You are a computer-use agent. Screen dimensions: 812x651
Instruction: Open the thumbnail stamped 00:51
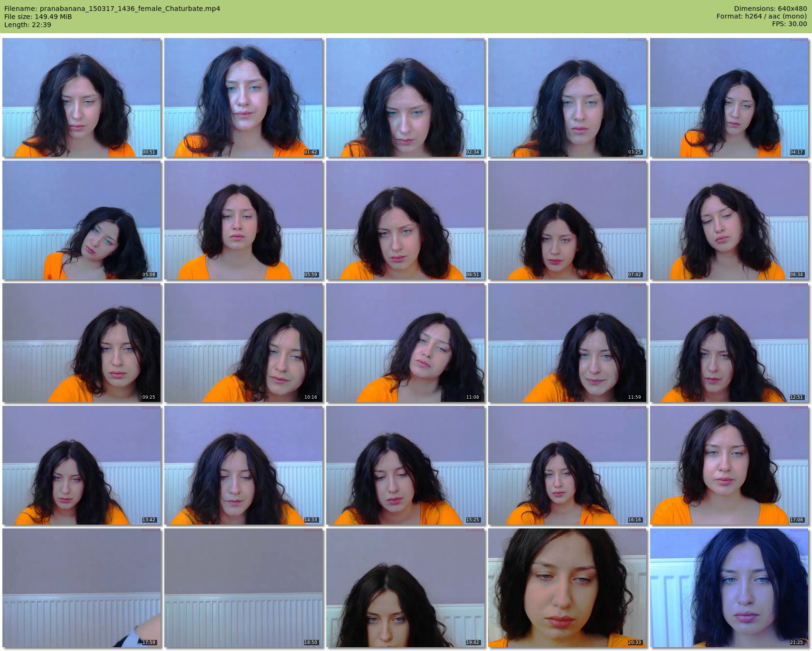click(x=82, y=97)
